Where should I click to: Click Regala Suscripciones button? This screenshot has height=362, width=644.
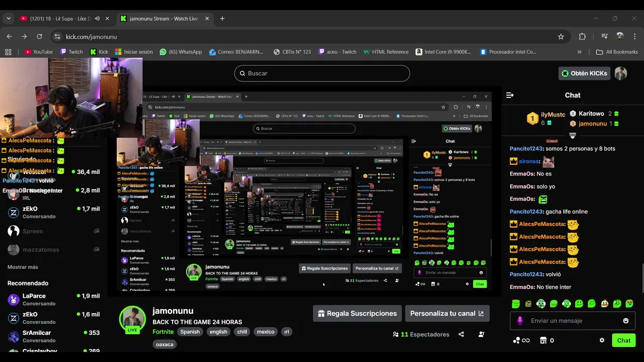pos(357,313)
